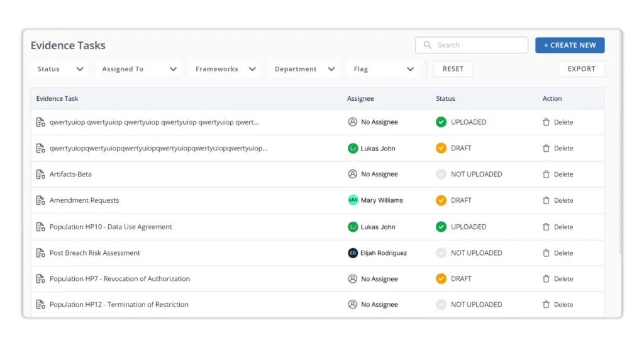This screenshot has width=644, height=347.
Task: Click the + CREATE NEW button
Action: pyautogui.click(x=570, y=45)
